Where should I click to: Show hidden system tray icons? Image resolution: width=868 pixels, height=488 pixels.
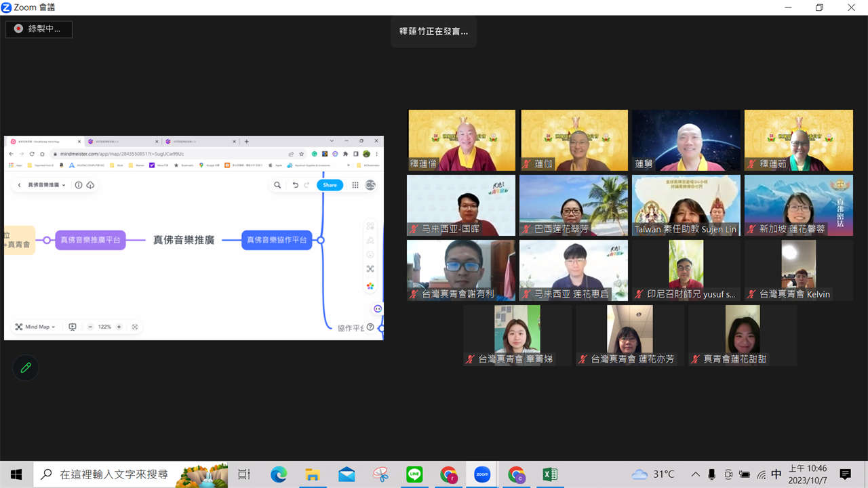click(695, 474)
